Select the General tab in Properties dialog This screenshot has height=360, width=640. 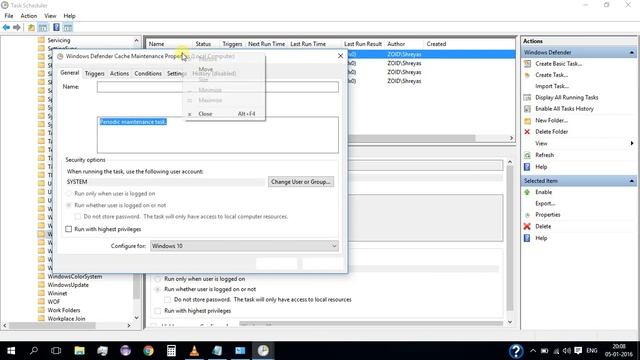click(69, 73)
